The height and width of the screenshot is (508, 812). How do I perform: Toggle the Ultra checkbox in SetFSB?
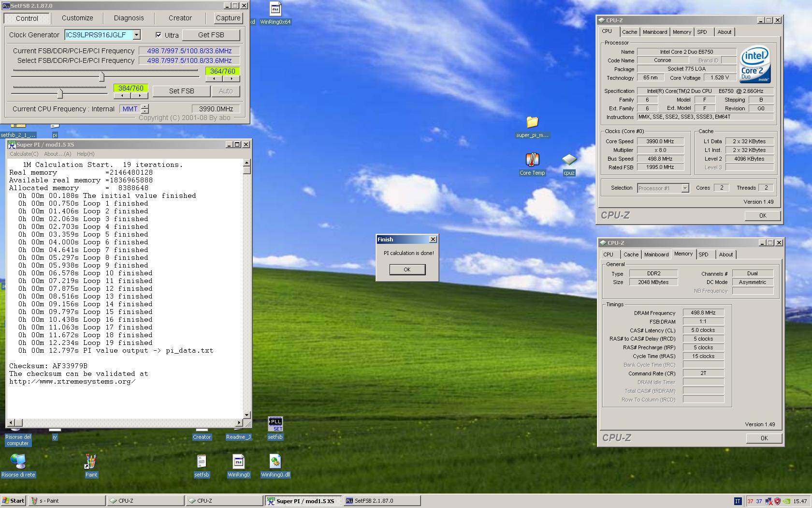pos(159,35)
